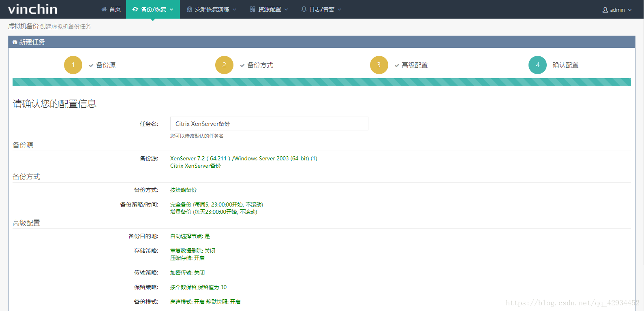The width and height of the screenshot is (644, 311).
Task: Expand the 资源配置 dropdown arrow
Action: (287, 9)
